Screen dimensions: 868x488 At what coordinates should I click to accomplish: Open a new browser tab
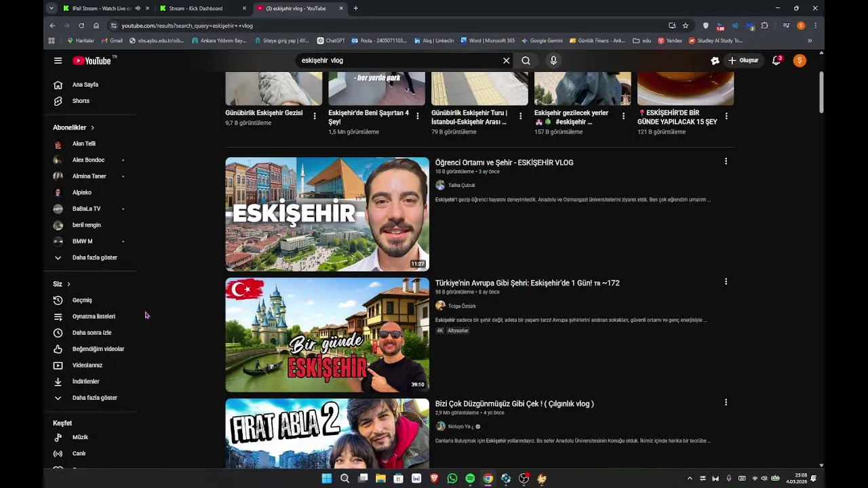(x=356, y=8)
